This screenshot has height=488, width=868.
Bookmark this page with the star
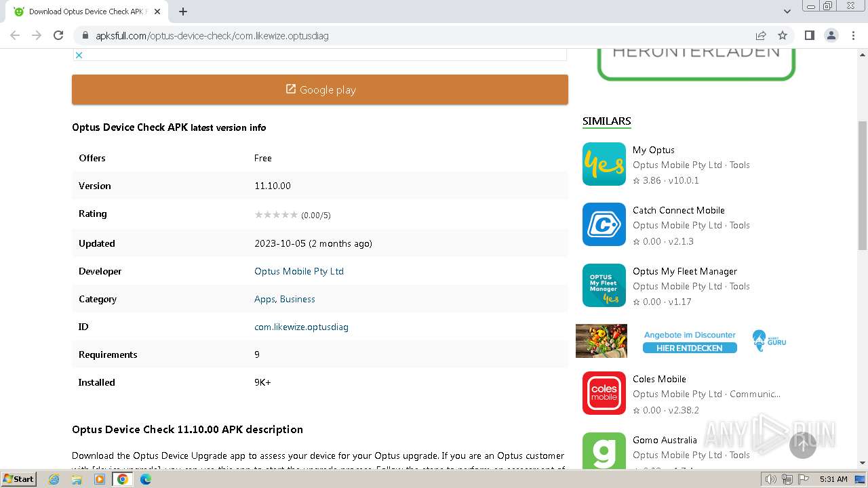click(783, 35)
